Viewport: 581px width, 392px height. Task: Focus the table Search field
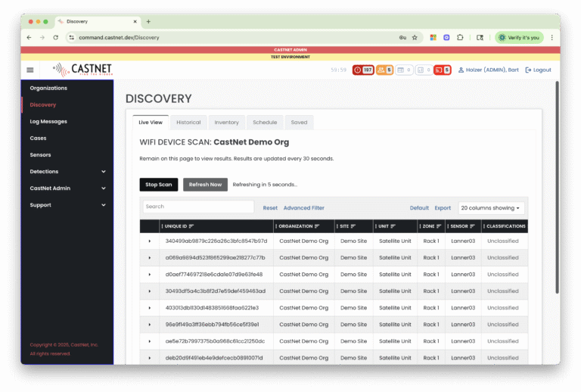[198, 207]
